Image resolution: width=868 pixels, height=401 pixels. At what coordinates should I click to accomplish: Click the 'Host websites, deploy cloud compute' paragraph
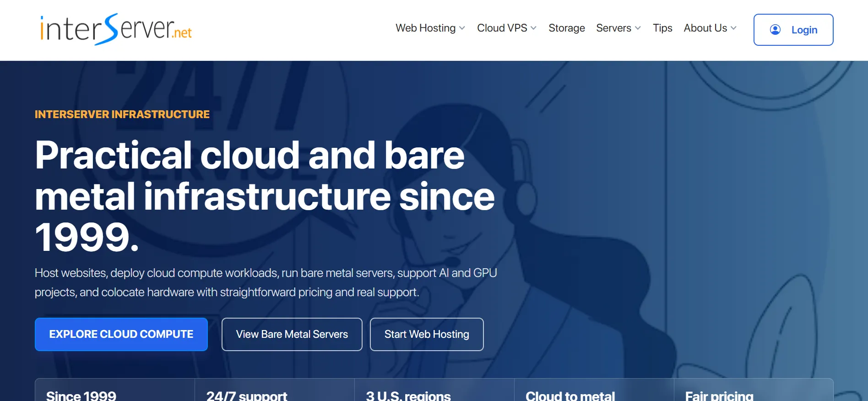(x=266, y=282)
